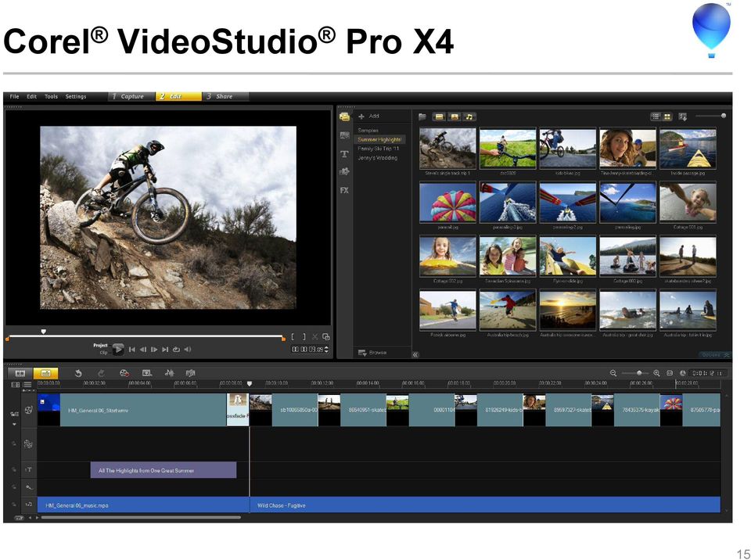This screenshot has width=751, height=560.
Task: Click the Play button in preview
Action: (x=118, y=350)
